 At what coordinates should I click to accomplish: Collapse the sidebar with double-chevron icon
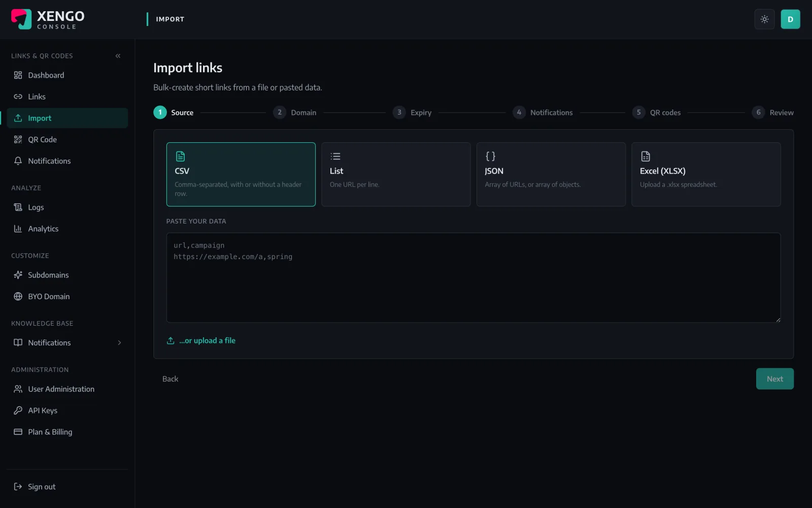click(118, 56)
